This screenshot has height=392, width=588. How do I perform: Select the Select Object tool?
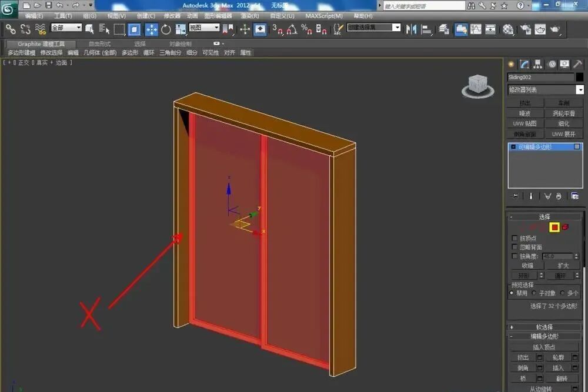point(89,29)
